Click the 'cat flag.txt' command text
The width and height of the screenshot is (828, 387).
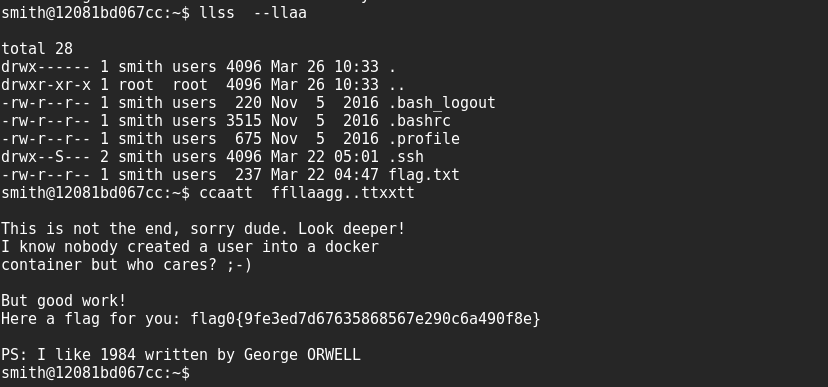307,193
